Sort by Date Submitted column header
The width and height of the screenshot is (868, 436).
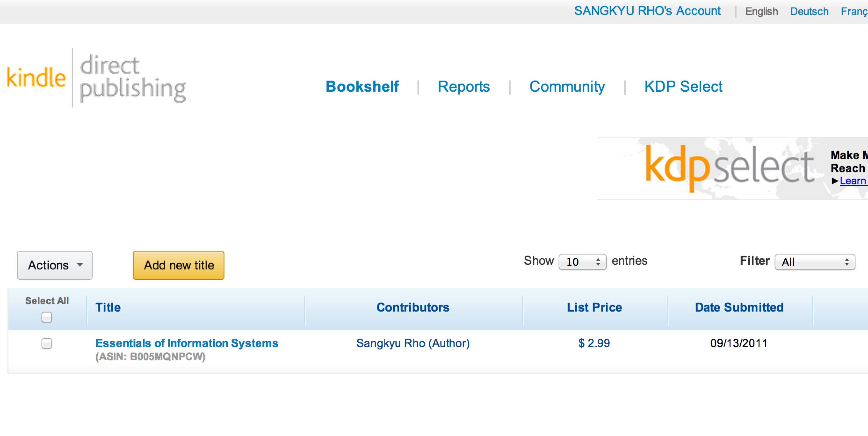[739, 307]
